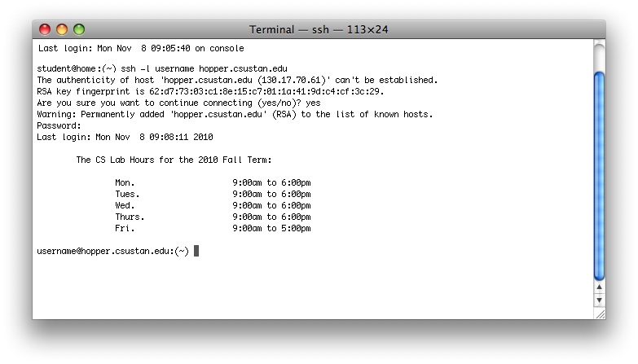Click the 'yes' answer after (yes/no)?
Screen dimensions: 638x364
coord(314,103)
